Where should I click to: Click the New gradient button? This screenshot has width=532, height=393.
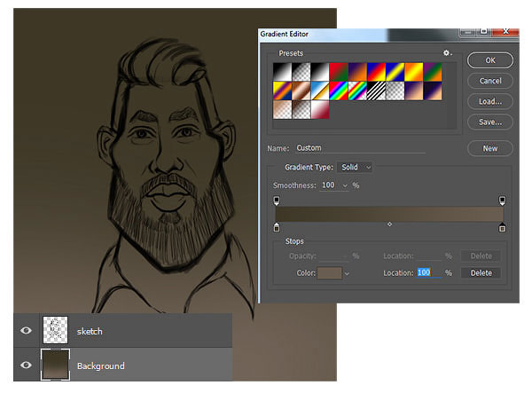coord(490,148)
